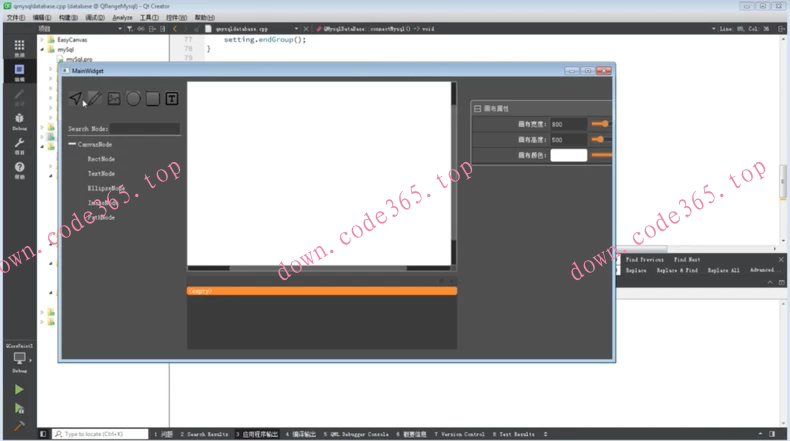Viewport: 790px width, 441px height.
Task: Collapse the CanvasNode tree item
Action: pos(72,144)
